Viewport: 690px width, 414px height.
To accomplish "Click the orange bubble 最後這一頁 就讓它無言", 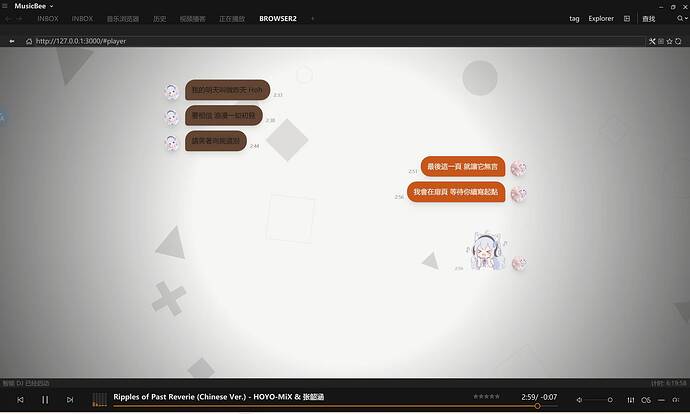I will pos(462,166).
